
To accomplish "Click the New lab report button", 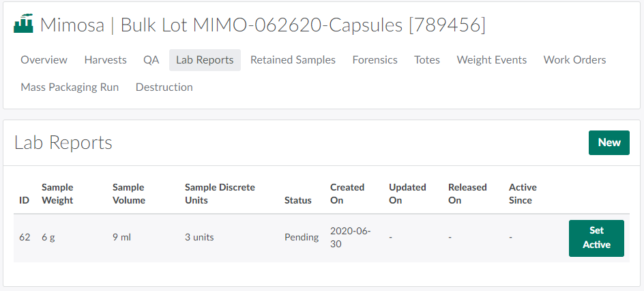I will tap(609, 143).
